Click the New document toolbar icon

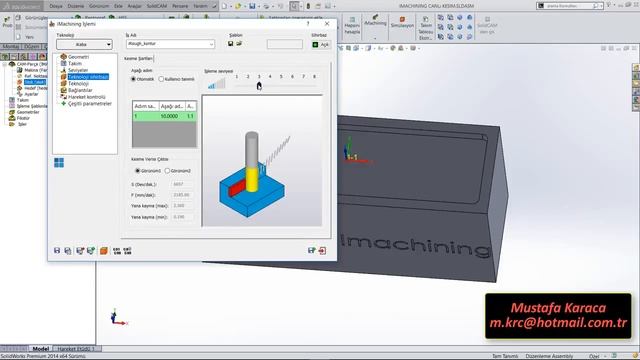click(224, 6)
